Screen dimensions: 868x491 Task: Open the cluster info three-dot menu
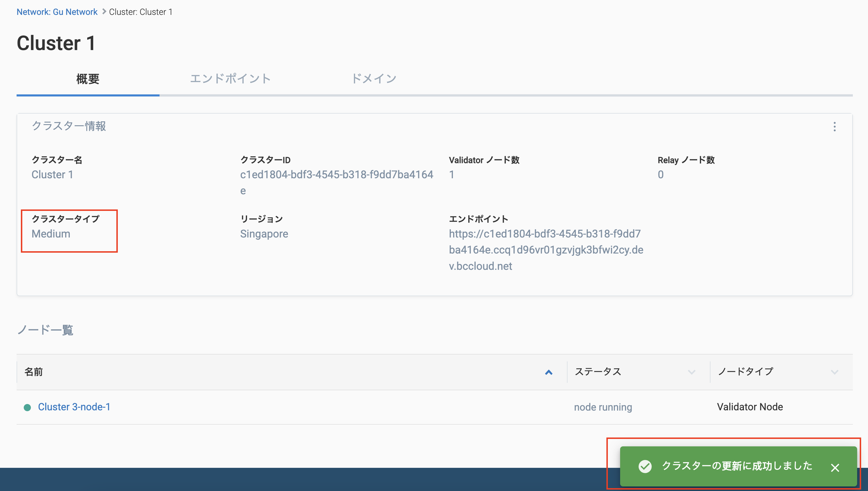point(834,126)
